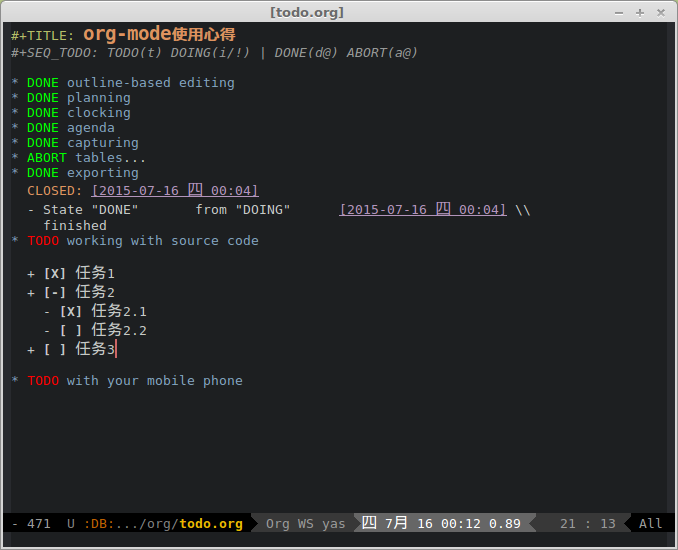Close the todo.org window
The width and height of the screenshot is (678, 550).
pyautogui.click(x=661, y=13)
